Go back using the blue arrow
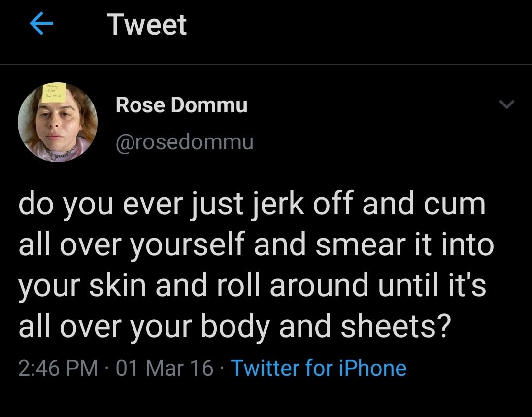This screenshot has height=417, width=532. 41,25
